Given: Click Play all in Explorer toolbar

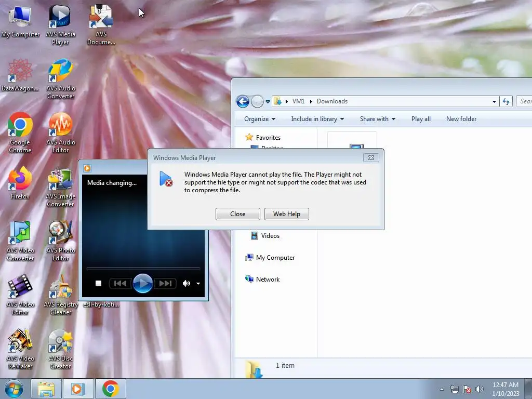Looking at the screenshot, I should (421, 119).
